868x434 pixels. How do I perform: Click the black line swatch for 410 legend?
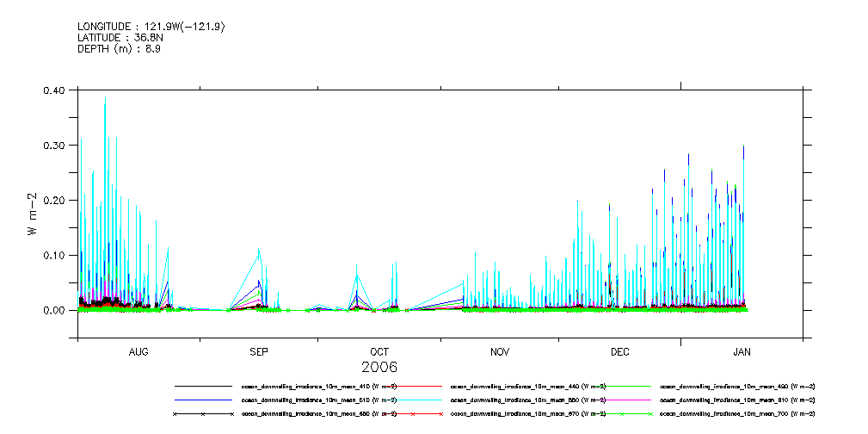[x=203, y=387]
